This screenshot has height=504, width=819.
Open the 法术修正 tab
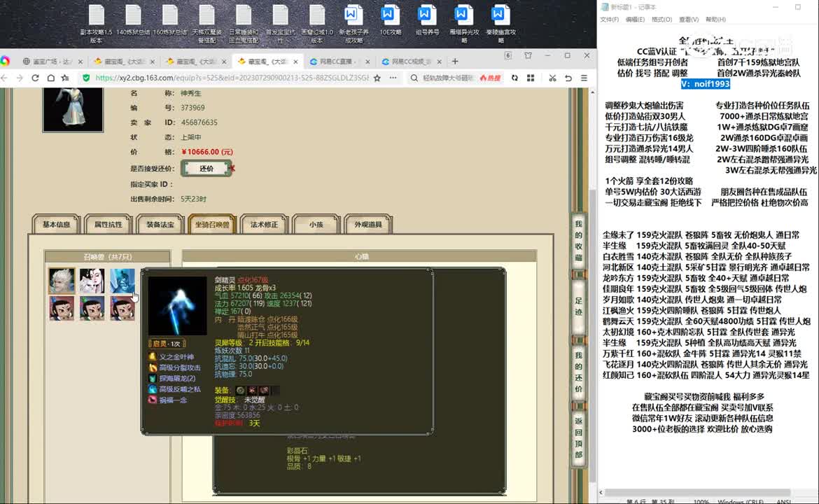pos(264,224)
